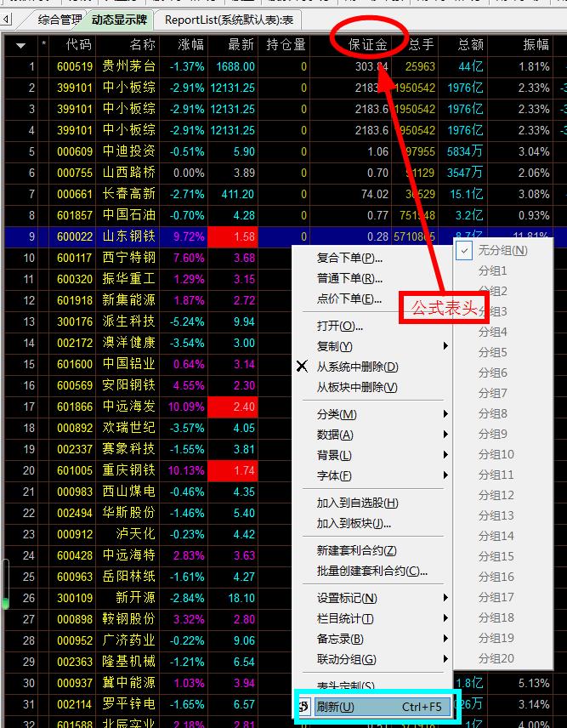
Task: Click the 振幅 column header
Action: tap(536, 44)
